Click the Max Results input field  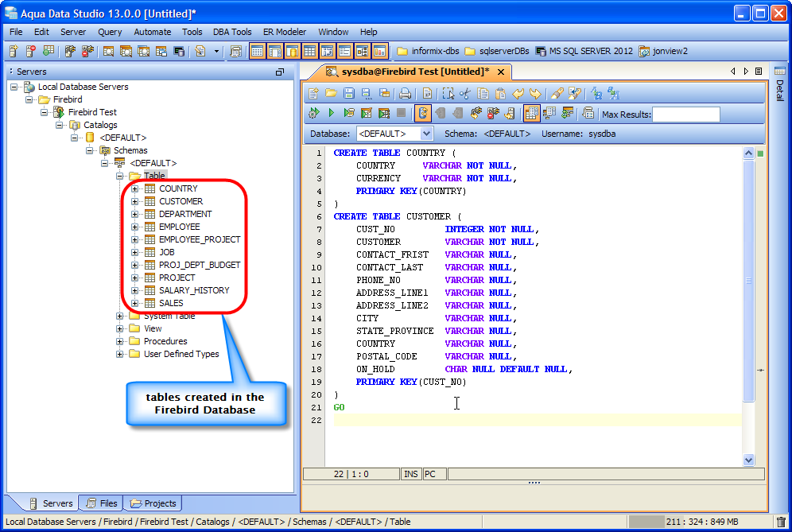(x=686, y=115)
